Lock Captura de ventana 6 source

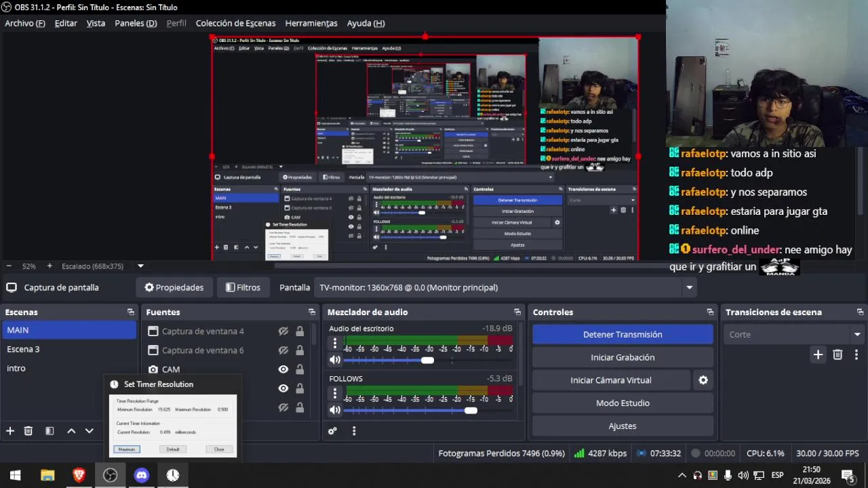coord(300,350)
